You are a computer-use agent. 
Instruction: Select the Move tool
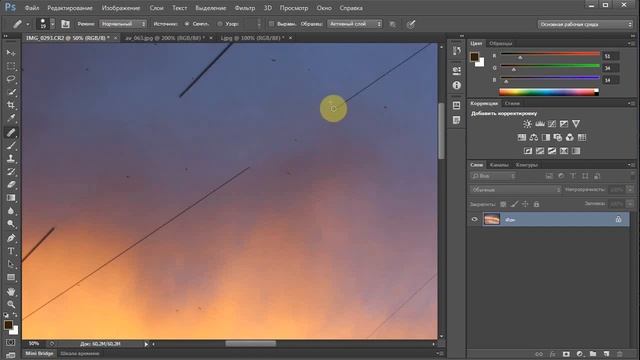pyautogui.click(x=11, y=53)
